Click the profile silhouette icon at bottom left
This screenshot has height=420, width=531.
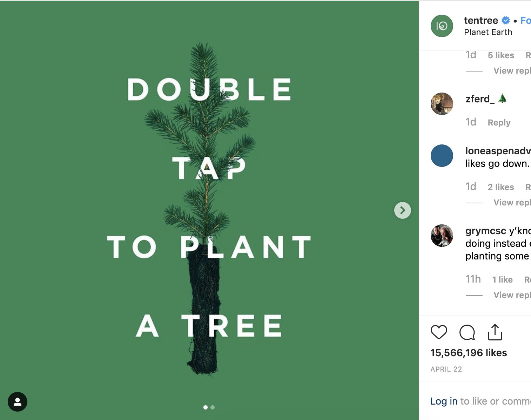click(17, 402)
